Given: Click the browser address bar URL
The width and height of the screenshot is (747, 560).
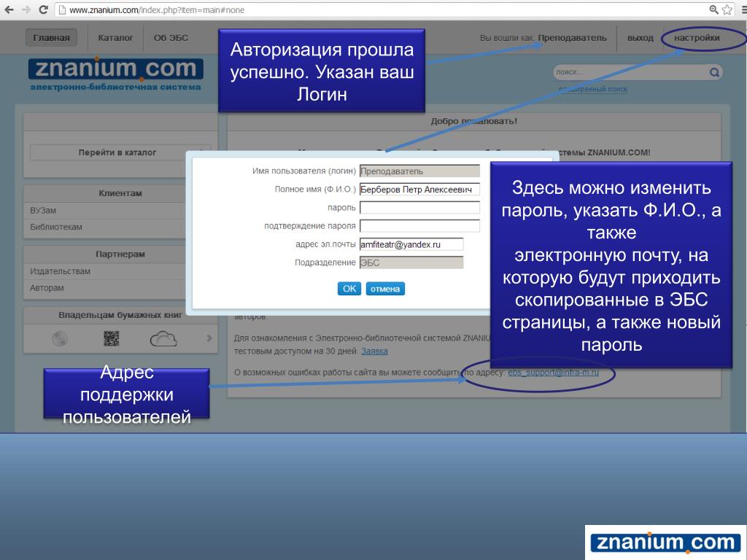Looking at the screenshot, I should 158,10.
